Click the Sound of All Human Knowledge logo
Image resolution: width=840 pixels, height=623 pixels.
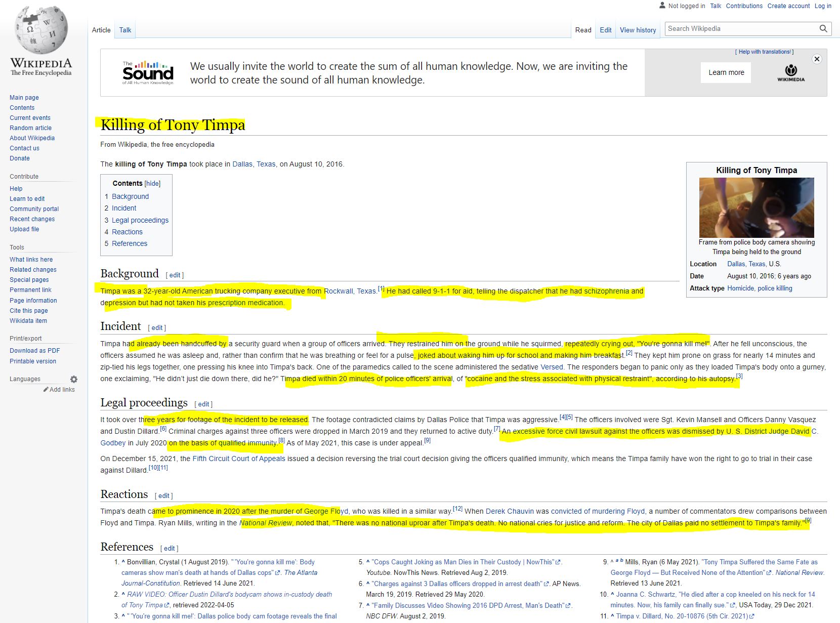click(148, 73)
